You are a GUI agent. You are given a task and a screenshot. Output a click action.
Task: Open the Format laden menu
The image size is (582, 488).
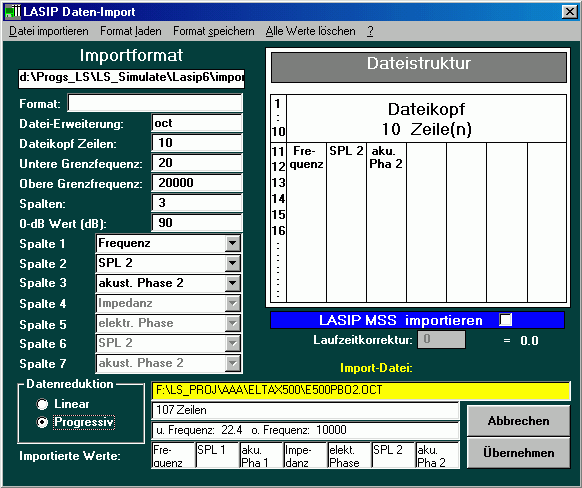131,31
